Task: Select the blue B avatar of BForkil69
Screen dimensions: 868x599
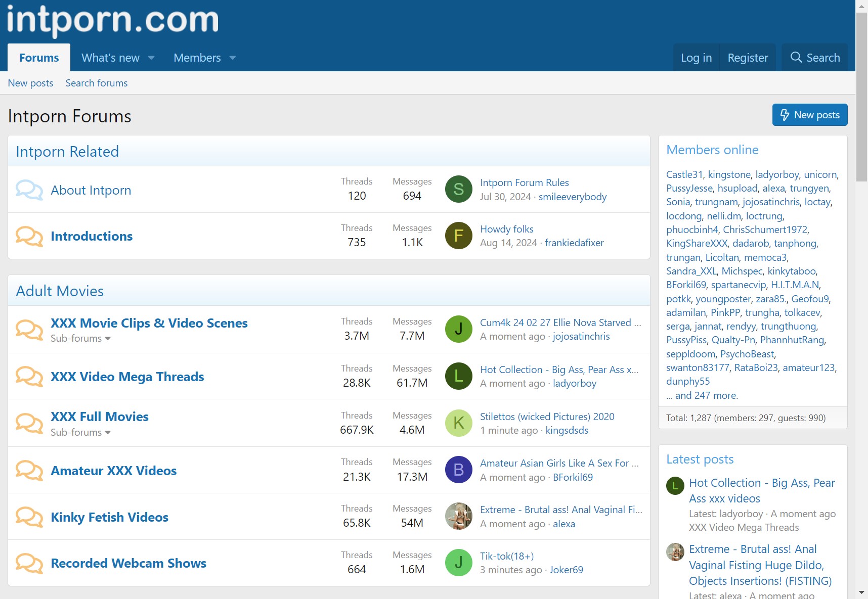Action: (x=458, y=470)
